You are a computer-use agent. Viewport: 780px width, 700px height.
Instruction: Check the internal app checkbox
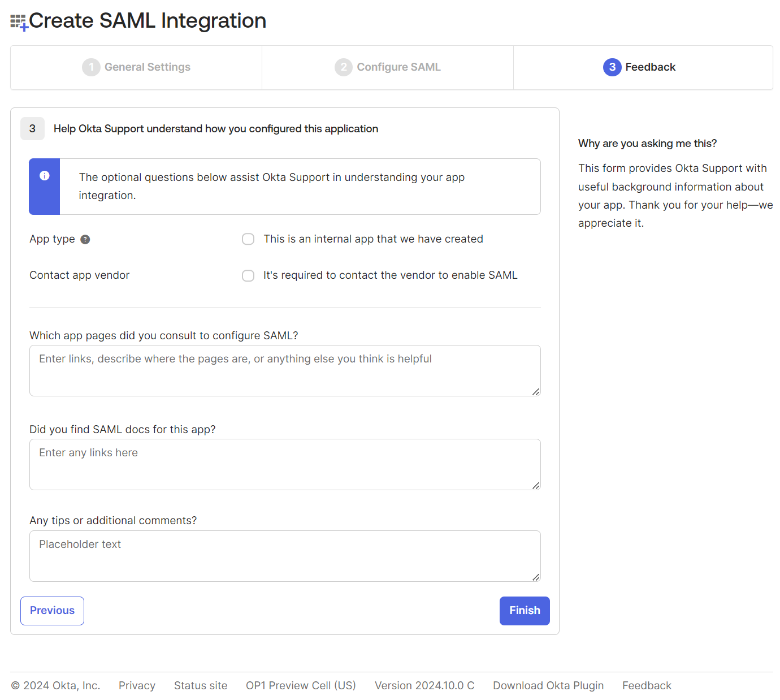pyautogui.click(x=248, y=239)
